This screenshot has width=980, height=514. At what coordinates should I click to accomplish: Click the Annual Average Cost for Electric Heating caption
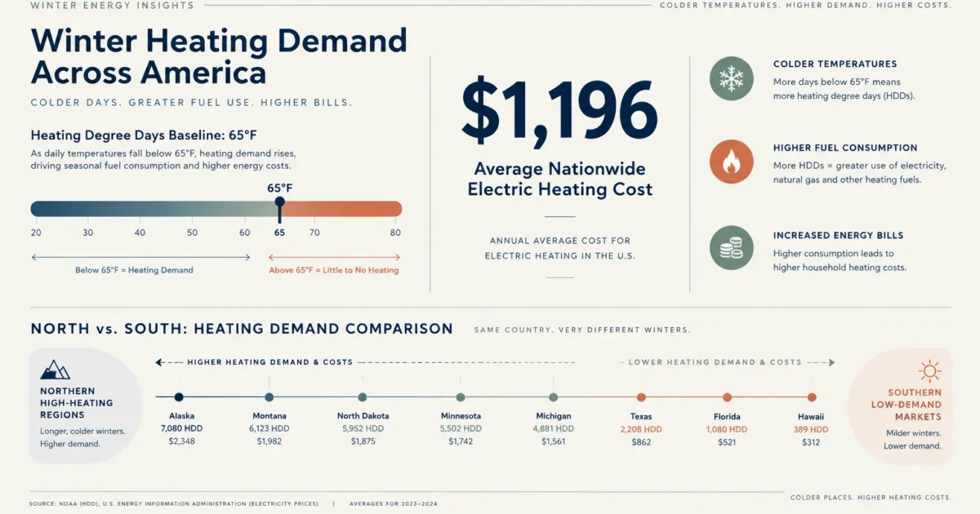(560, 248)
